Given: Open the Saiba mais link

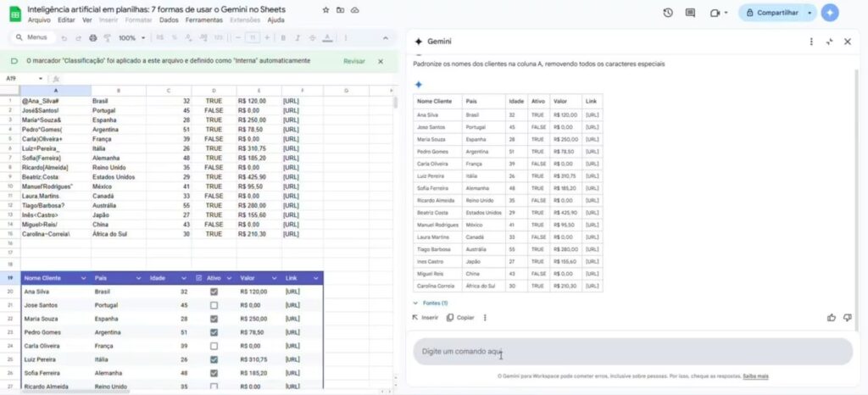Looking at the screenshot, I should click(x=755, y=376).
